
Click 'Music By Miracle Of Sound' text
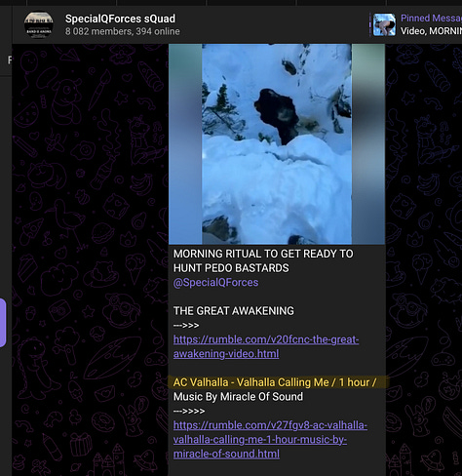[x=238, y=397]
